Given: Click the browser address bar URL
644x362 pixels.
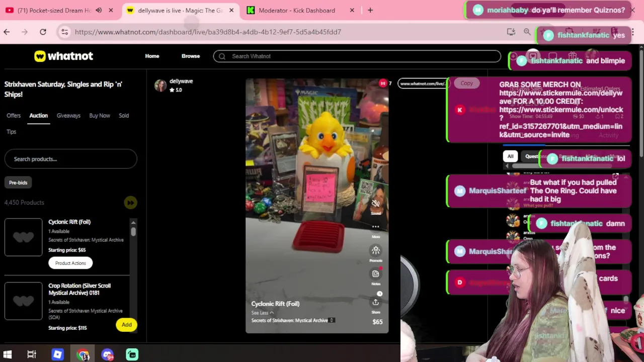Looking at the screenshot, I should (208, 32).
